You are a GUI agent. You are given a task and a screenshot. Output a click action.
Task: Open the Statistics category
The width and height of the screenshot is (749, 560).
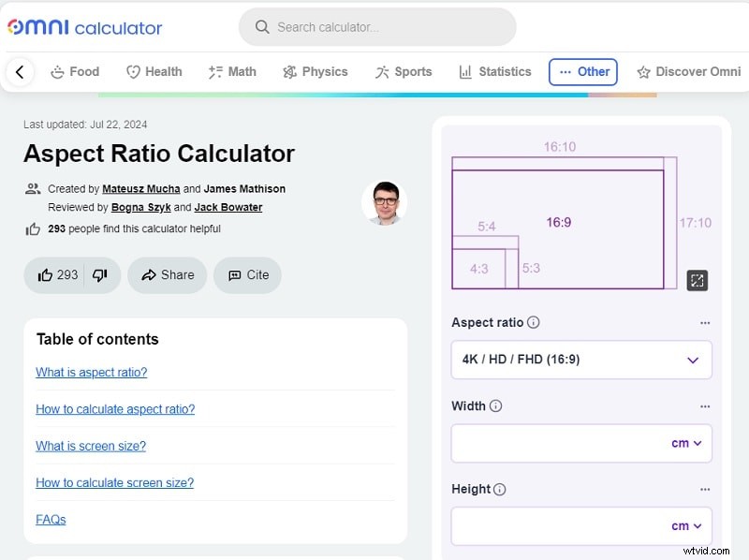(x=494, y=72)
